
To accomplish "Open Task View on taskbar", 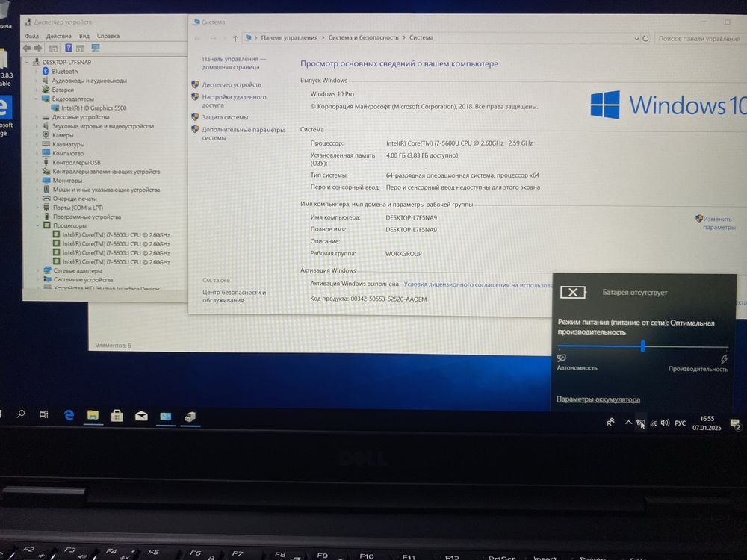I will 44,414.
